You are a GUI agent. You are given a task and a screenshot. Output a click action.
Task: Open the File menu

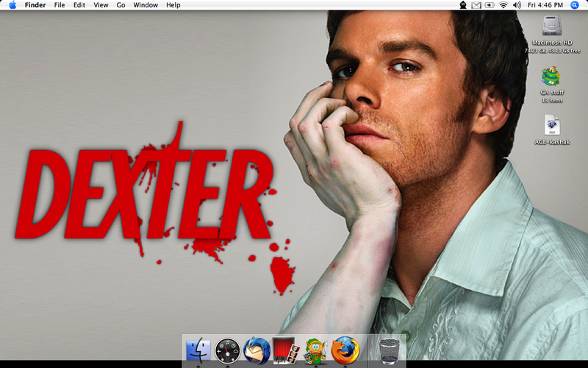[x=60, y=5]
